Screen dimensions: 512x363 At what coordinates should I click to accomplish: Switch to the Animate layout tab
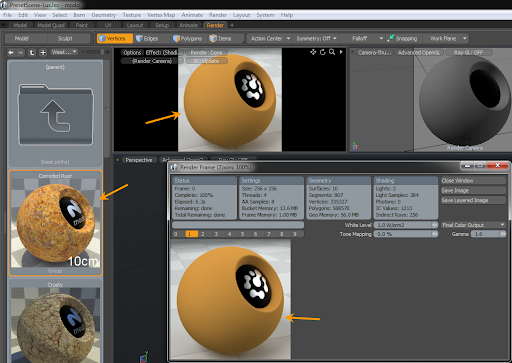click(x=189, y=25)
